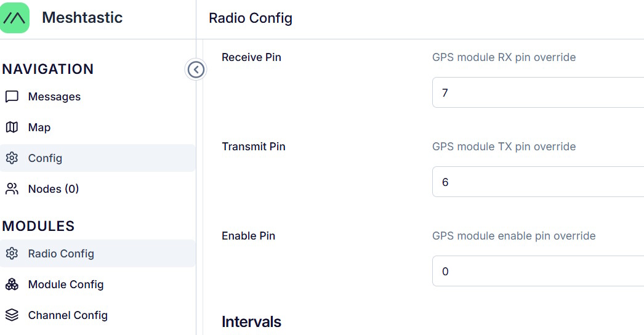Select Config in the navigation
This screenshot has width=644, height=335.
[45, 158]
